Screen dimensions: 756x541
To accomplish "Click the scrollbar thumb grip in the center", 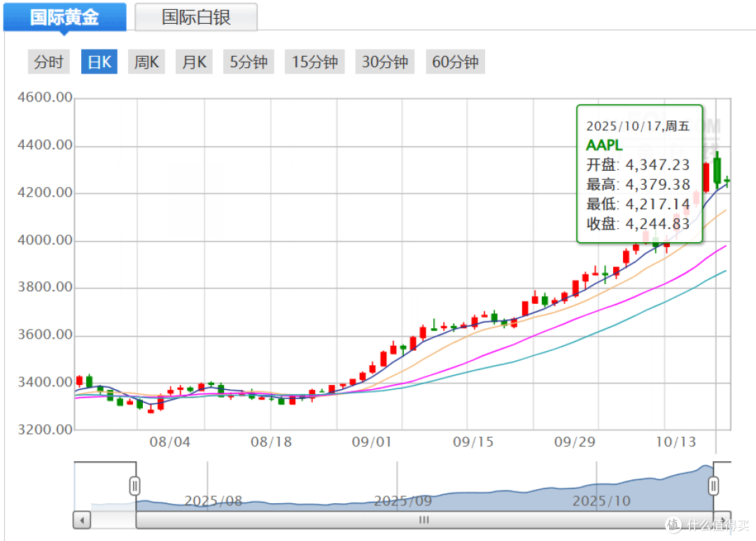I will click(423, 521).
